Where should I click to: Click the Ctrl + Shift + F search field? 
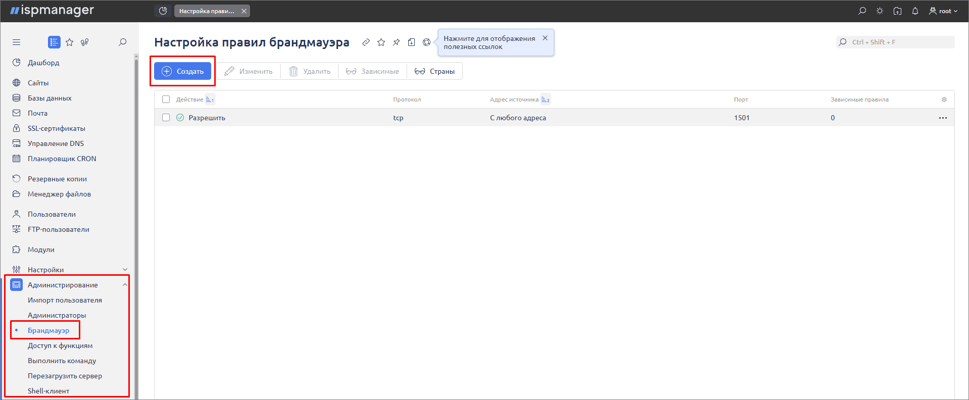[x=896, y=42]
